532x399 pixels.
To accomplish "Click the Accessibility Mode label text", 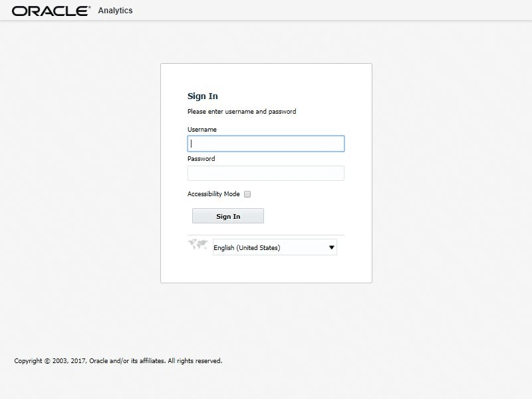I will click(213, 194).
